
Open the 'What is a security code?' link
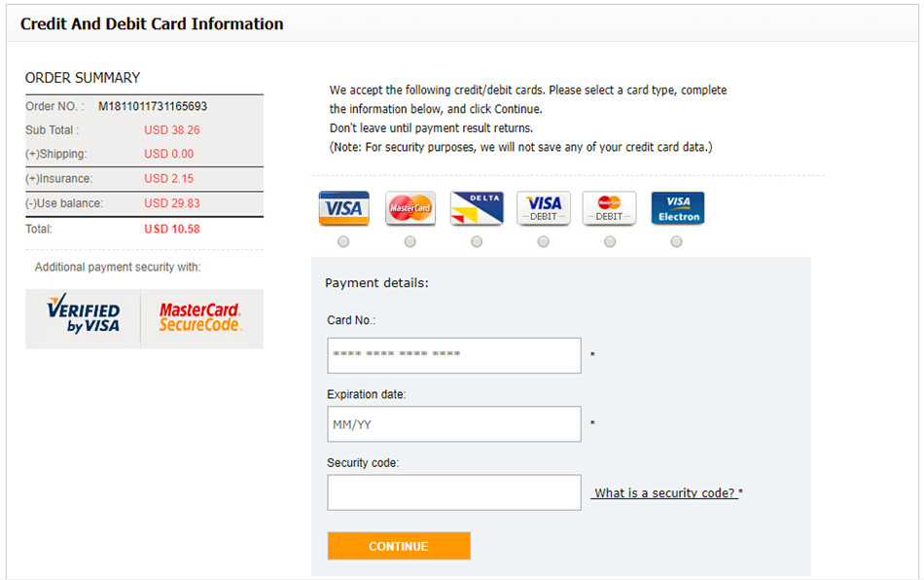tap(664, 493)
